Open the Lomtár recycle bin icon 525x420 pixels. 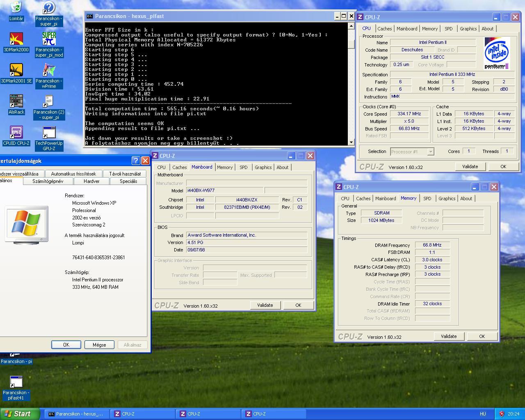pos(16,11)
